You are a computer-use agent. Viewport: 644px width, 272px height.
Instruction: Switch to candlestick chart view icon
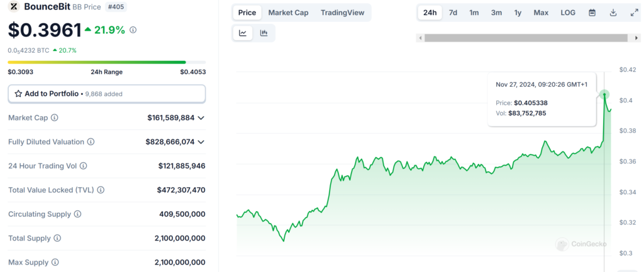tap(264, 33)
